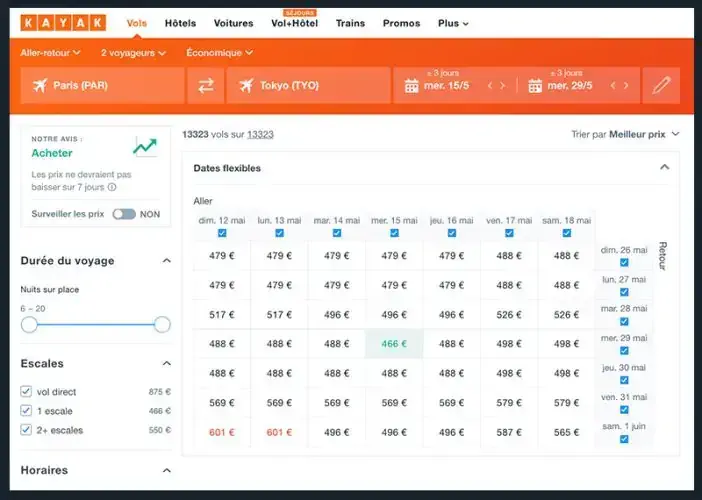The width and height of the screenshot is (702, 500).
Task: Open the Plus menu
Action: pos(453,23)
